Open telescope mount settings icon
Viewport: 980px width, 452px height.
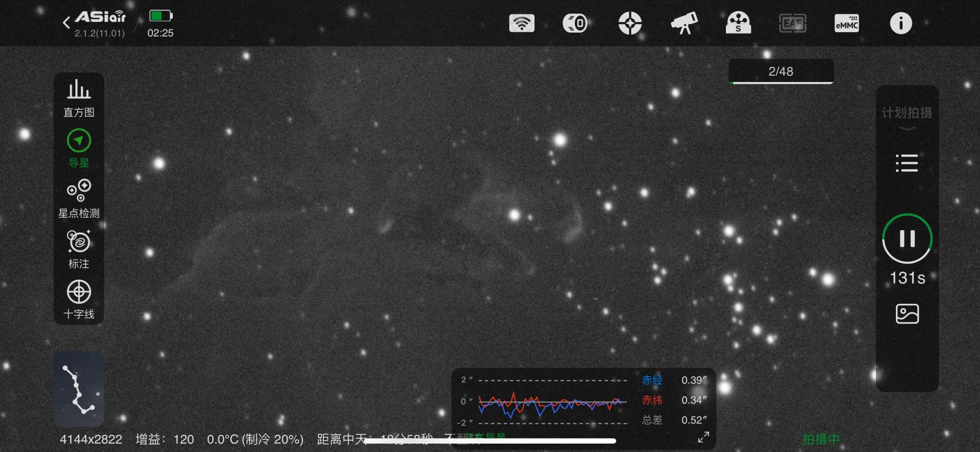coord(684,23)
